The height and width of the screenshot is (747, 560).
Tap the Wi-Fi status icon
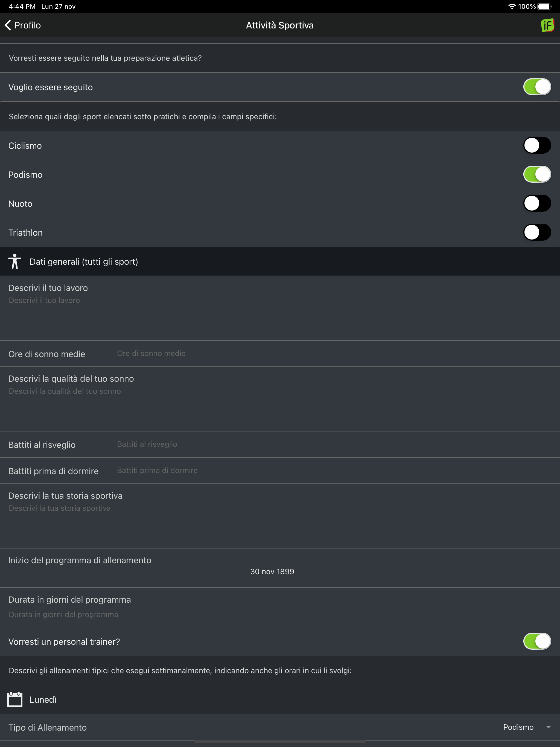(512, 6)
